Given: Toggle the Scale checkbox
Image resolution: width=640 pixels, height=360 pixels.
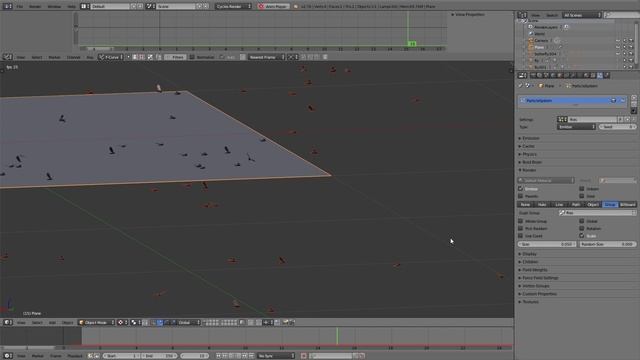Looking at the screenshot, I should (582, 236).
